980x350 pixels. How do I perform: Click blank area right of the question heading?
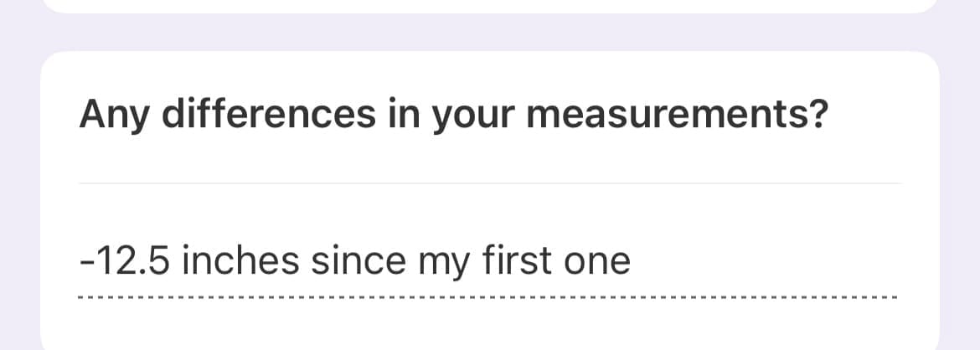(871, 116)
